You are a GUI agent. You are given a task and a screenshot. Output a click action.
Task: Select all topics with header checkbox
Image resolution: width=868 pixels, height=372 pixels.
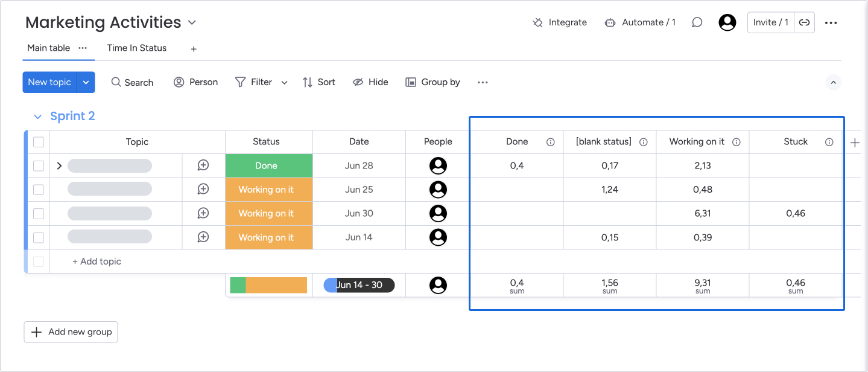[39, 142]
